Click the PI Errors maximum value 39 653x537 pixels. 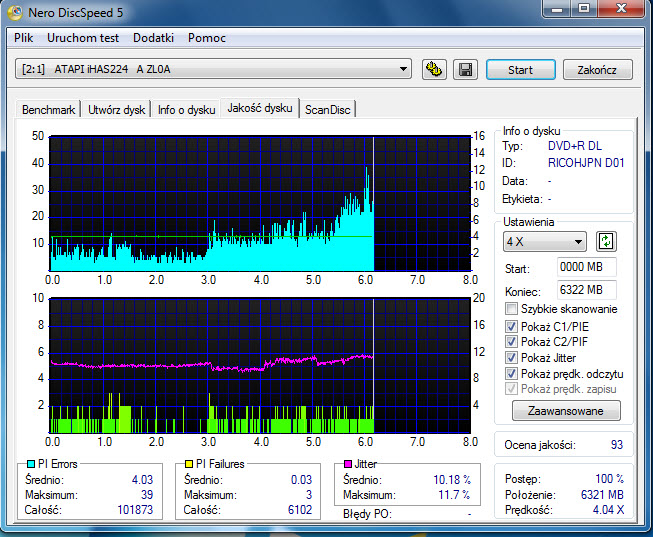(x=147, y=495)
